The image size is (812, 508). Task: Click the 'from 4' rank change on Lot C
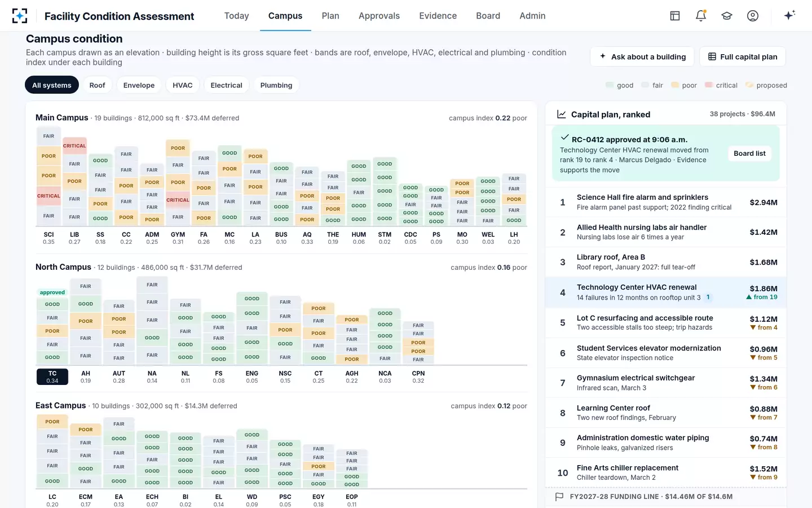click(764, 327)
